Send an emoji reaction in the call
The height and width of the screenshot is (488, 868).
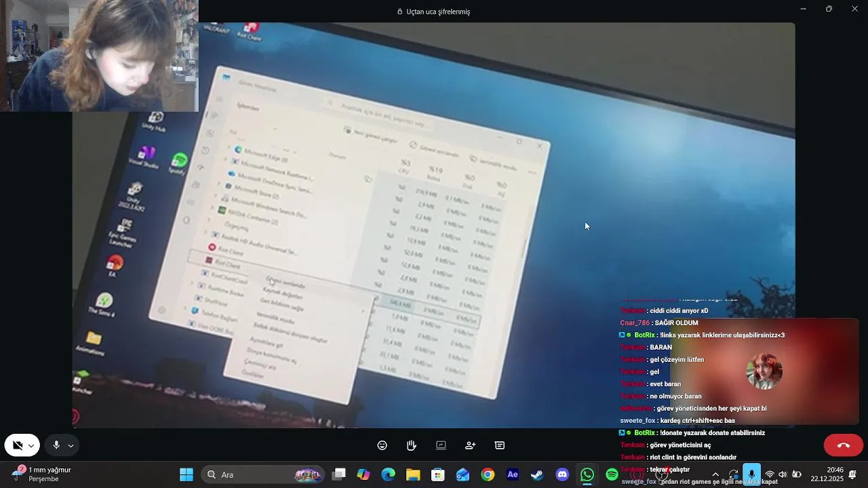[x=382, y=445]
